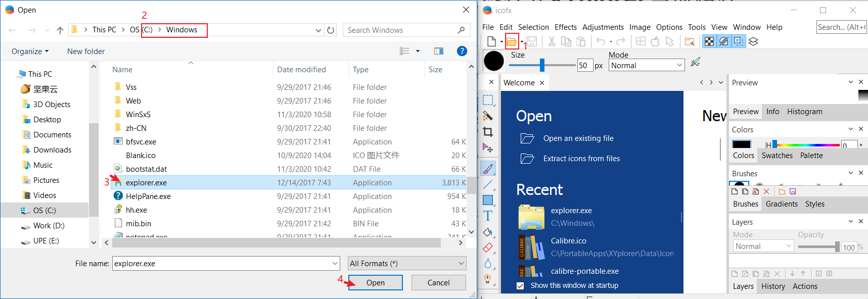The image size is (868, 299).
Task: Select the Crop tool in icofx
Action: tap(488, 132)
